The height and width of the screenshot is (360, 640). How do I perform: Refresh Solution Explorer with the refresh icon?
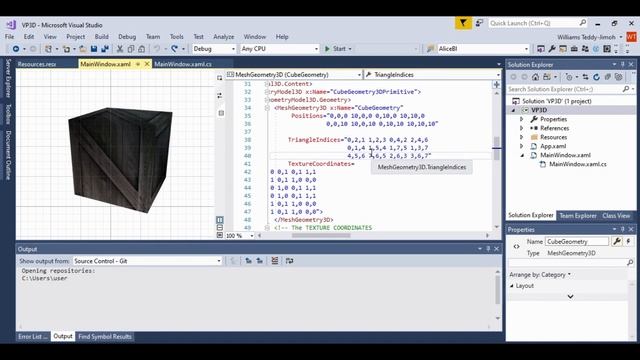pyautogui.click(x=596, y=77)
